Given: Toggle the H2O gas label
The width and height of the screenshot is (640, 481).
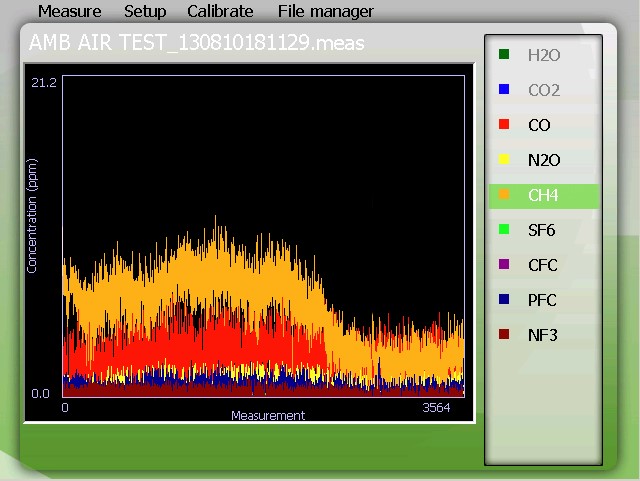Looking at the screenshot, I should pos(544,55).
